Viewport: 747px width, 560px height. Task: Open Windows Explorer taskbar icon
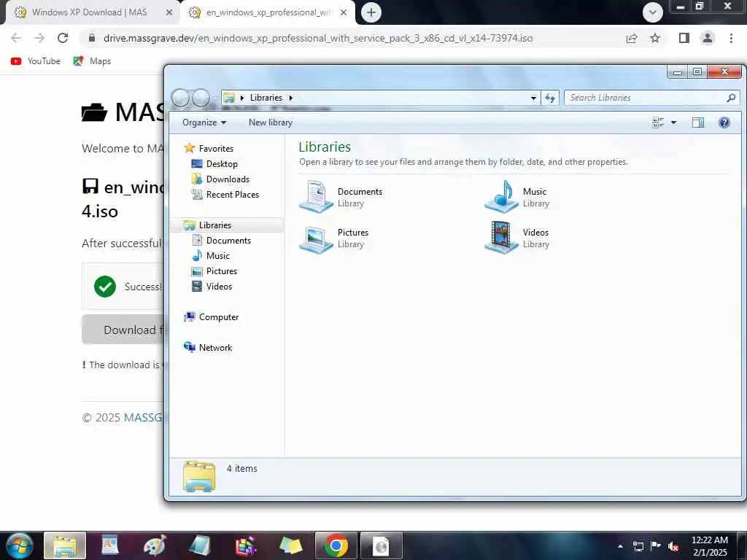(x=65, y=545)
